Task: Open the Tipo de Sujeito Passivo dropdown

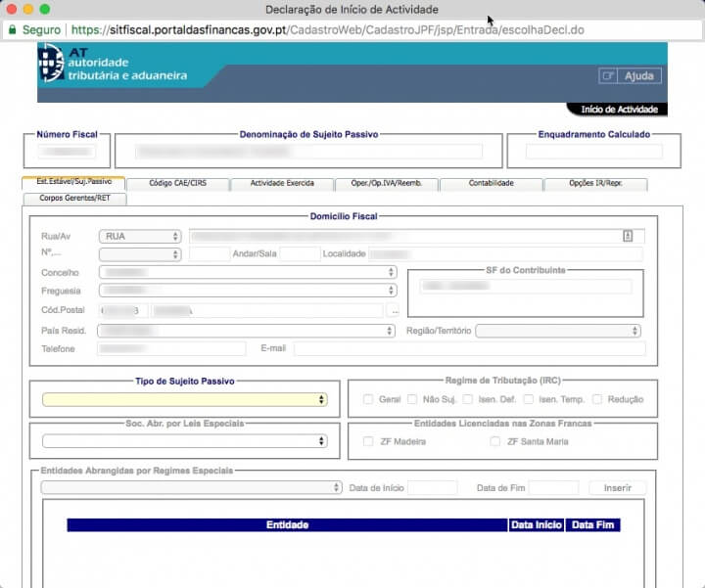Action: 184,399
